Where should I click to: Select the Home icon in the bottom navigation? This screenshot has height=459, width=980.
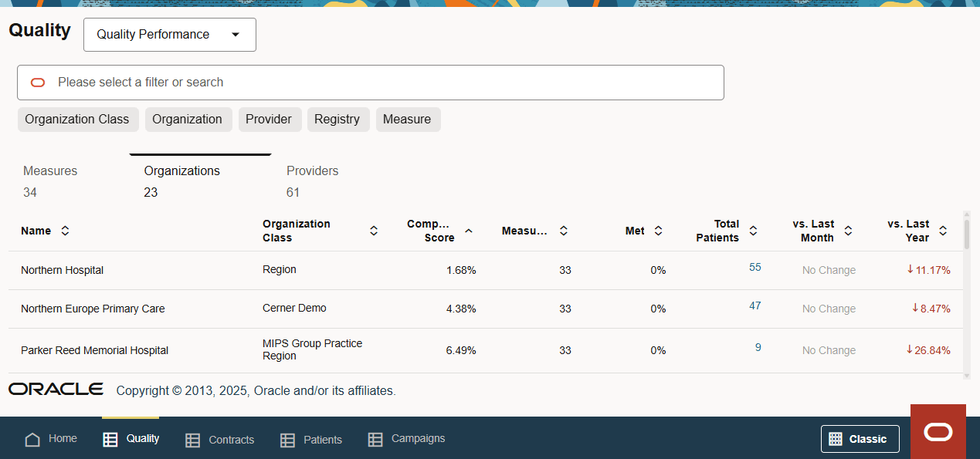click(x=32, y=438)
